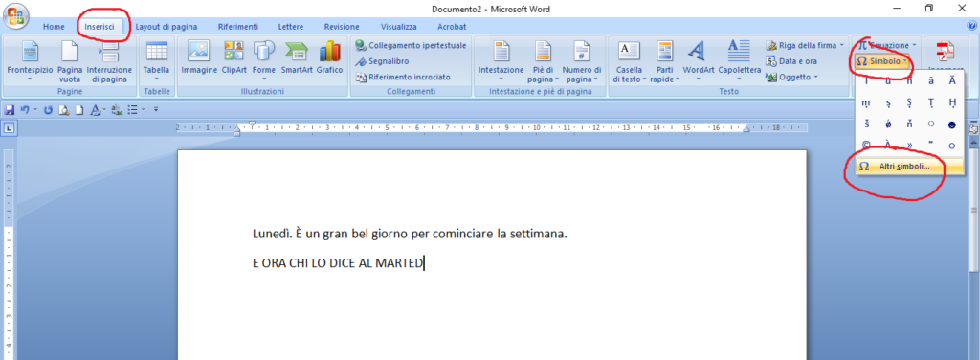Click the replace ab-ac icon

point(116,109)
